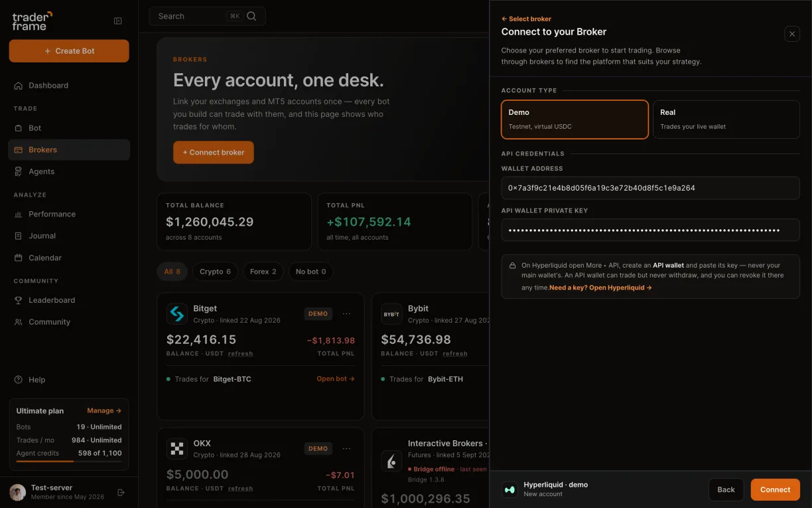Select the No bot 0 filter
Image resolution: width=812 pixels, height=508 pixels.
coord(311,272)
